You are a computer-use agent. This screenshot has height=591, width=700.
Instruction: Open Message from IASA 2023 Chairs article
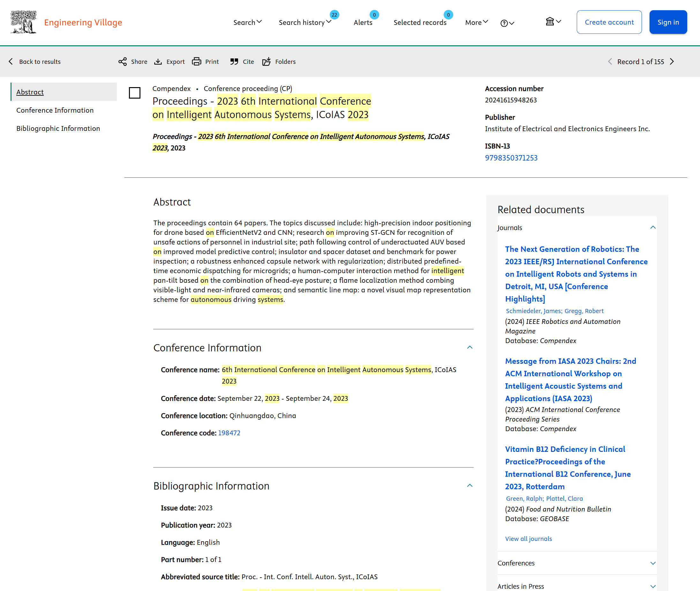click(570, 380)
